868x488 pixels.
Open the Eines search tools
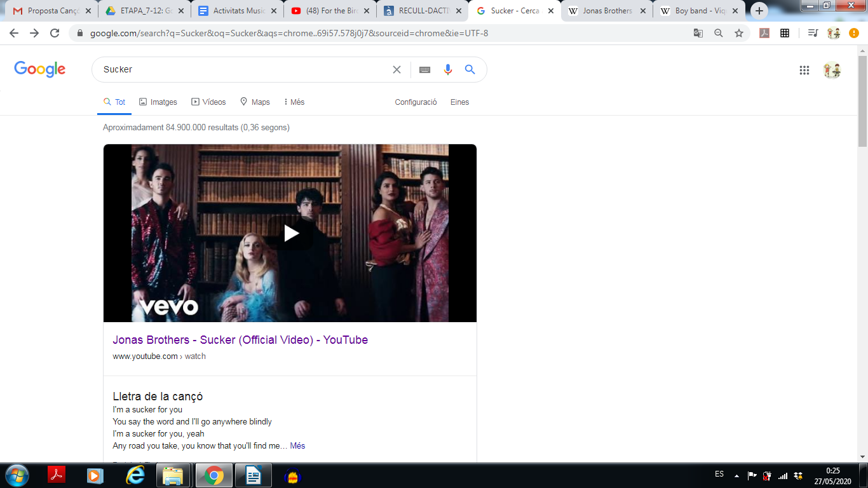click(459, 102)
